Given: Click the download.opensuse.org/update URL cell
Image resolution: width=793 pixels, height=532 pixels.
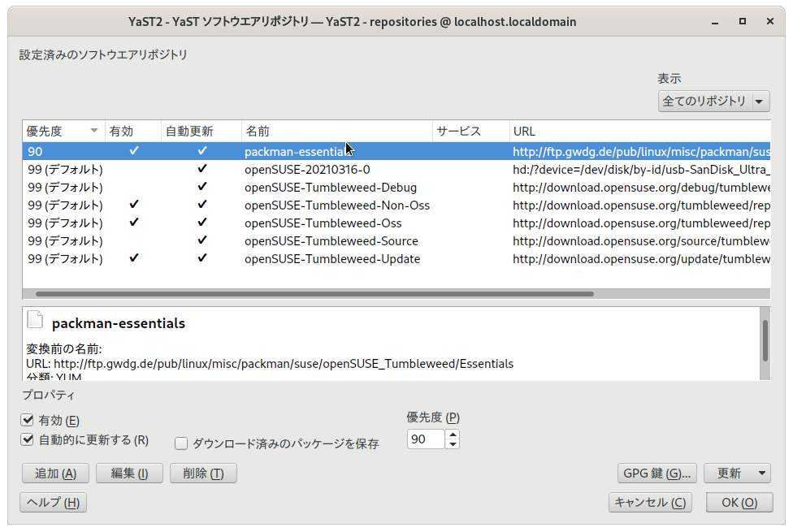Looking at the screenshot, I should pos(641,258).
